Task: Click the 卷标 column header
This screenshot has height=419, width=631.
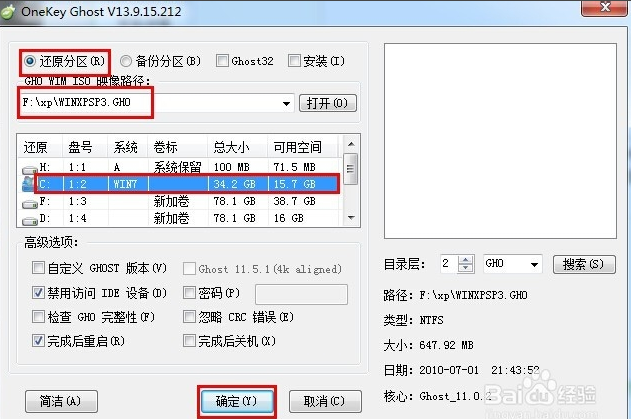Action: (x=177, y=147)
